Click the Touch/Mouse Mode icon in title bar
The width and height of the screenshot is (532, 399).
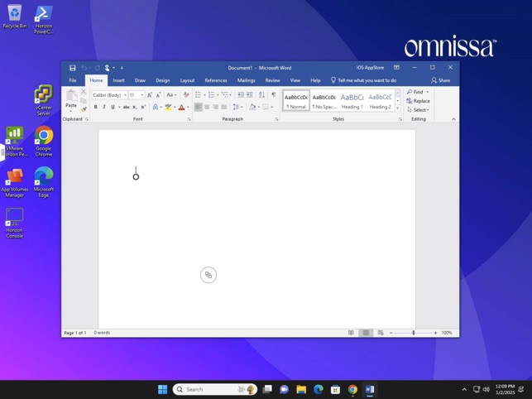pyautogui.click(x=108, y=68)
